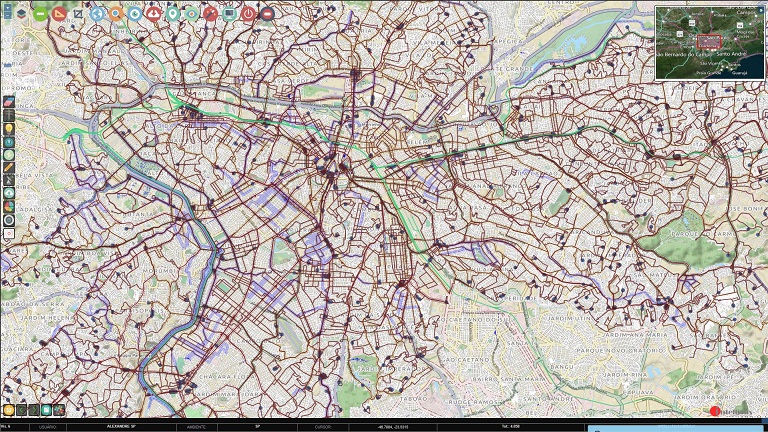Click the blue globe icon
Image resolution: width=768 pixels, height=432 pixels.
tap(97, 15)
